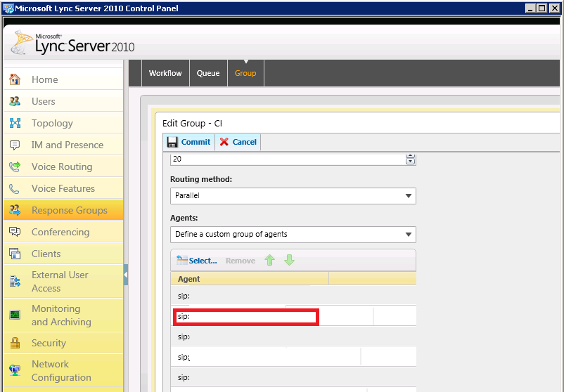
Task: Select the third sip: agent row
Action: click(x=293, y=337)
